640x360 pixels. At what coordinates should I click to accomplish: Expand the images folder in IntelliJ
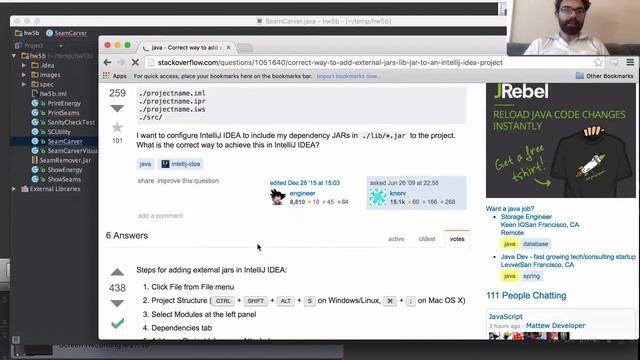point(24,75)
